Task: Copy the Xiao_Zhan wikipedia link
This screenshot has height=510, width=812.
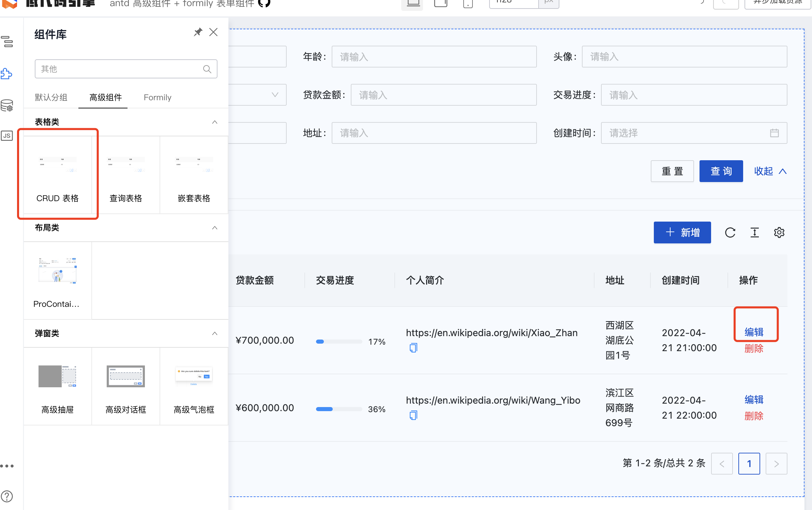Action: 413,348
